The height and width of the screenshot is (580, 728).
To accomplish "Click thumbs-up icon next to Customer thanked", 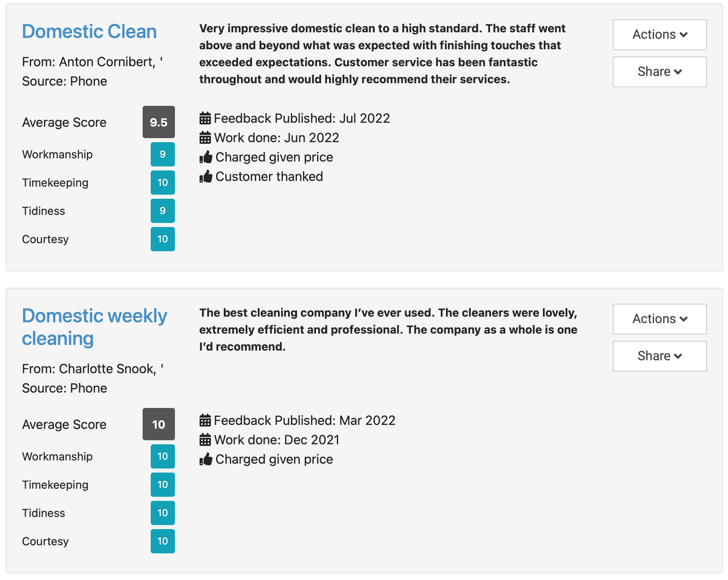I will click(206, 177).
